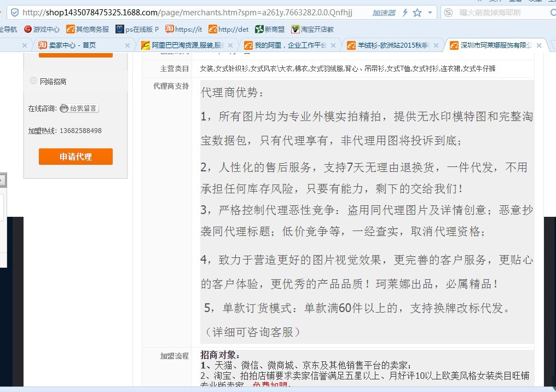Switch to 我的阿里，企业工作平台 tab
556x392 pixels.
289,45
